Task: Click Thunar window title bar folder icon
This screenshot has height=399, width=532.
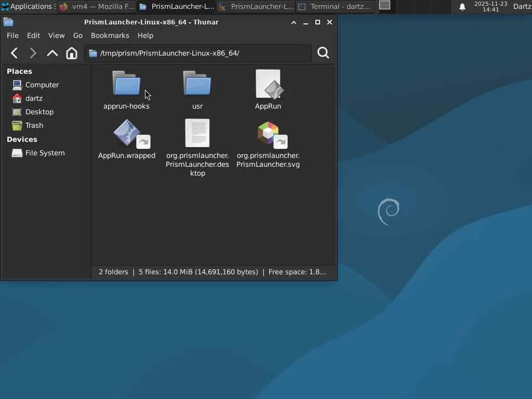Action: coord(8,22)
